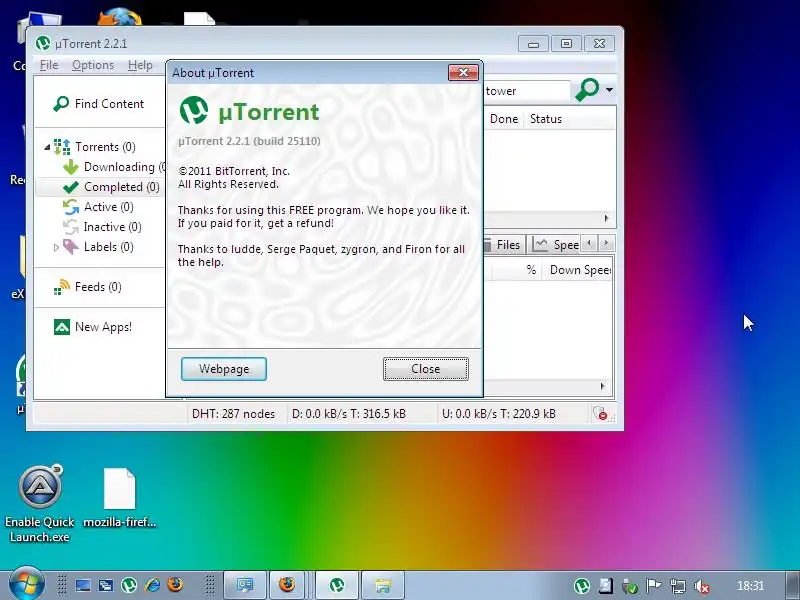Click the upload speed status bar entry
Screen dimensions: 800x600
point(499,414)
